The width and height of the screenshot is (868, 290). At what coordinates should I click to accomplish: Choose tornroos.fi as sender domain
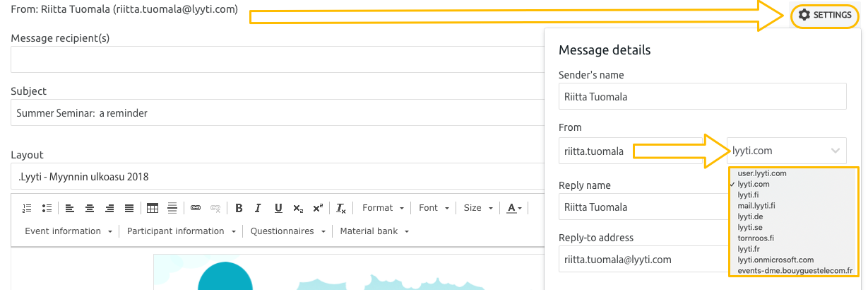pyautogui.click(x=756, y=238)
